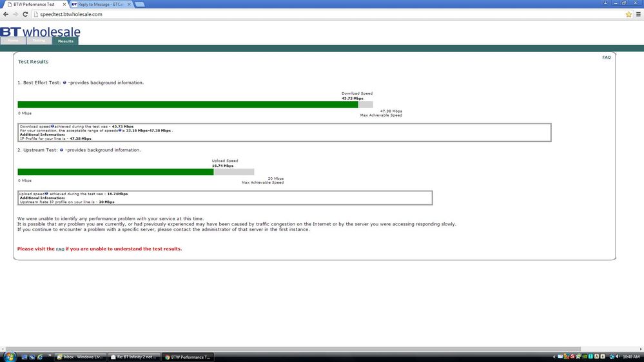Open 'Re: BT Infinity 2 not' taskbar button

(x=134, y=357)
